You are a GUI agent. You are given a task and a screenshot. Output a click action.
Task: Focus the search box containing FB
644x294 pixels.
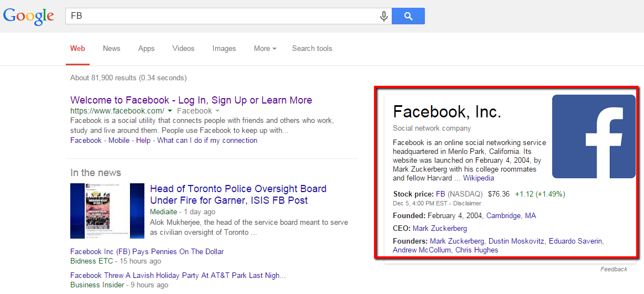click(221, 17)
